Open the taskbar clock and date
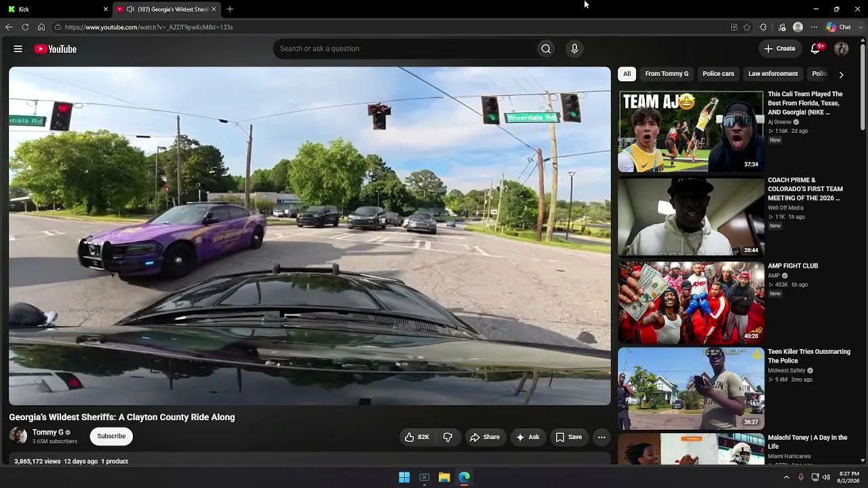This screenshot has width=868, height=488. (x=849, y=477)
